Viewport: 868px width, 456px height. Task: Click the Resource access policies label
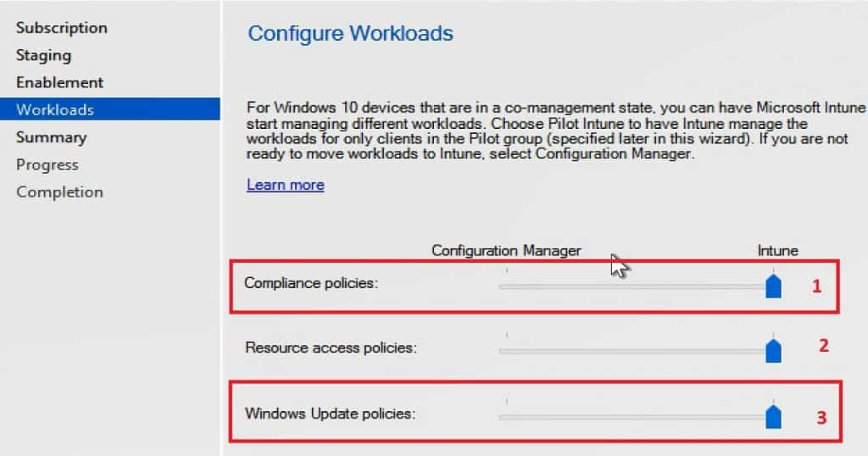330,347
